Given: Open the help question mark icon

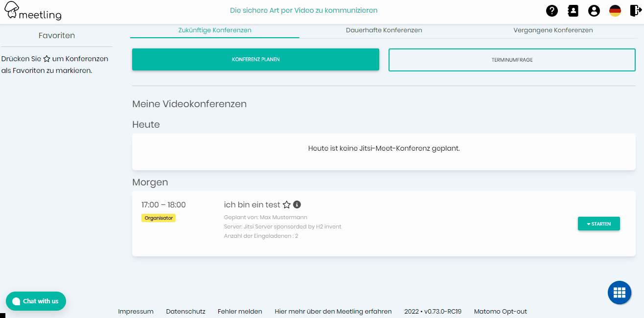Looking at the screenshot, I should click(x=552, y=10).
